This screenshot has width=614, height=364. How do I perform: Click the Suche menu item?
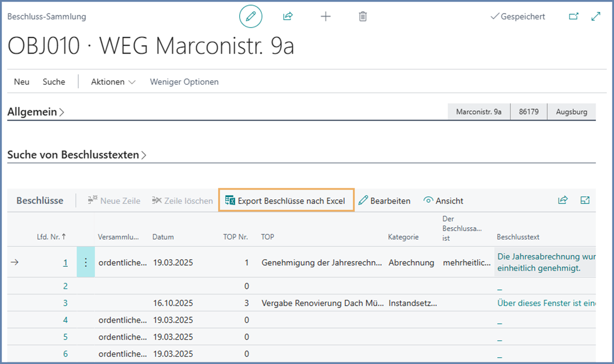[54, 82]
